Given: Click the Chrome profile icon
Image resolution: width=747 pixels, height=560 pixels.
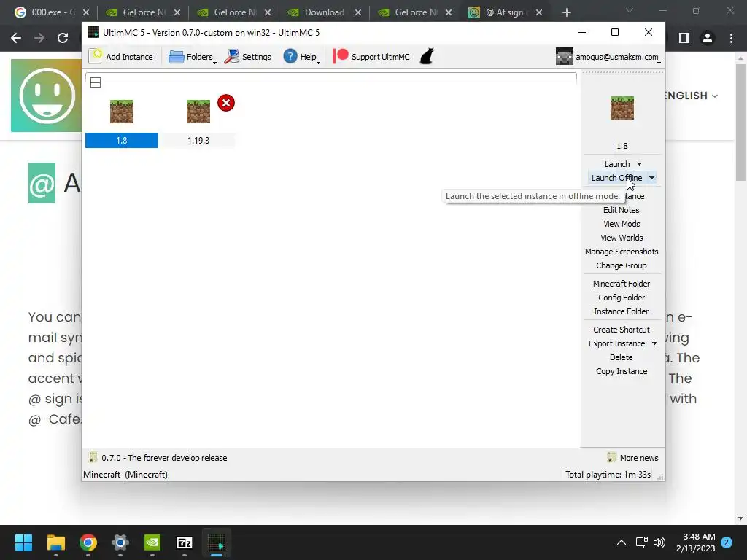Looking at the screenshot, I should coord(708,38).
